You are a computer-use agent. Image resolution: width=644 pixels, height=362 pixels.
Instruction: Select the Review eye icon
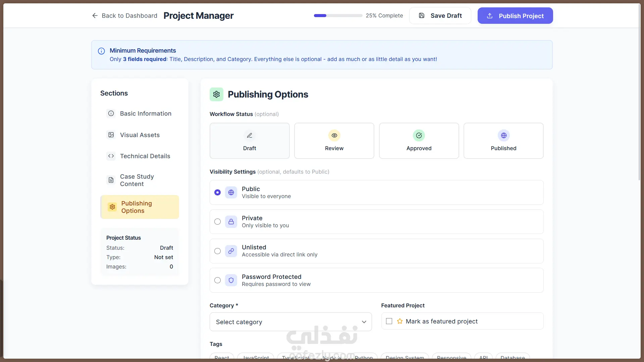pyautogui.click(x=334, y=135)
